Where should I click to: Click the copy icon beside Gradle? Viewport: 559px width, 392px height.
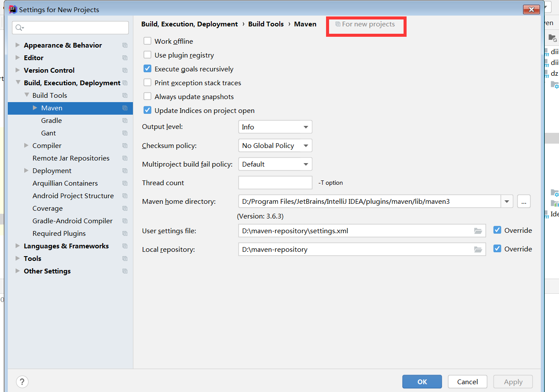tap(125, 121)
